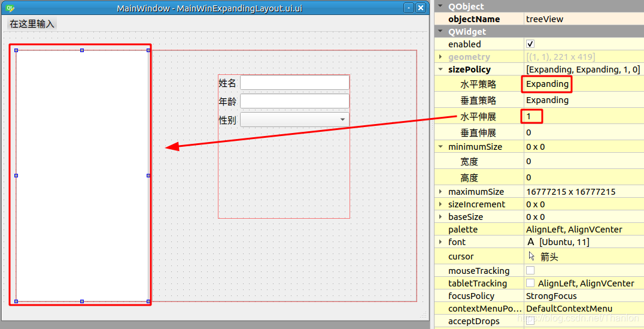Click the baseSize value 0 x 0
This screenshot has width=644, height=329.
point(535,217)
